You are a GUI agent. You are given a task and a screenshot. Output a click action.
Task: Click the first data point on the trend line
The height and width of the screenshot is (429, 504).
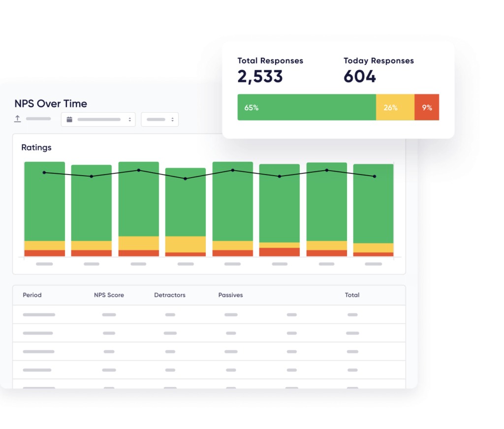click(44, 173)
